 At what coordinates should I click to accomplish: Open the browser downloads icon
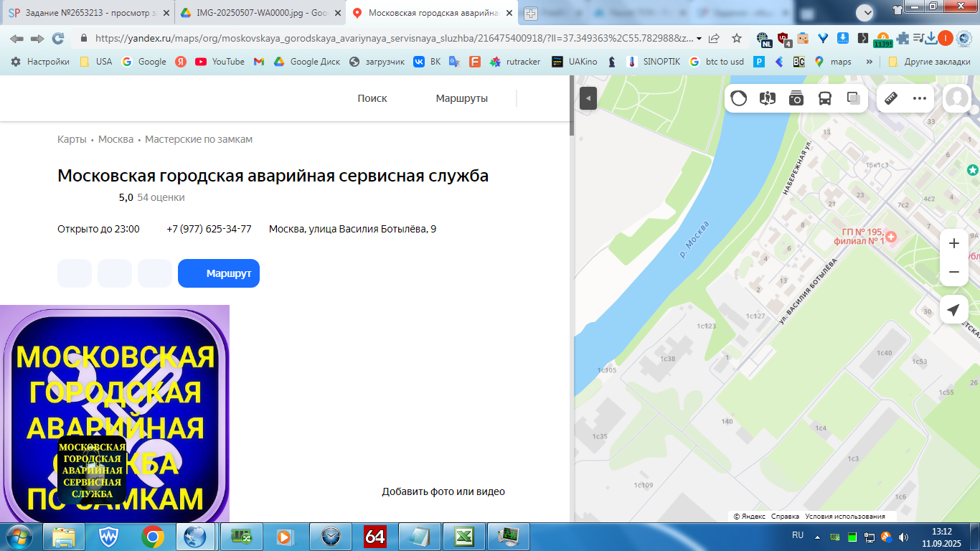[931, 39]
